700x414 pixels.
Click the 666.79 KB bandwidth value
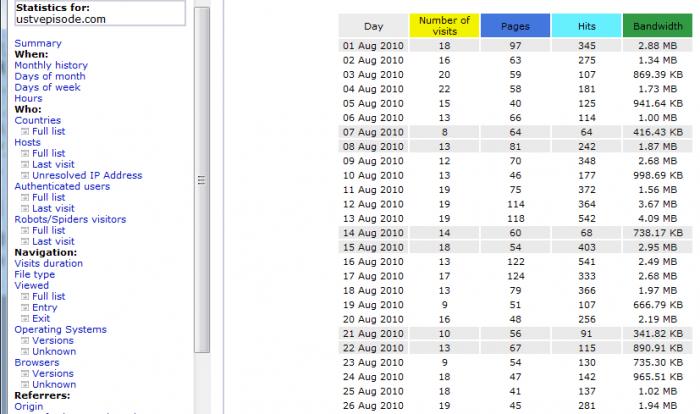click(658, 305)
